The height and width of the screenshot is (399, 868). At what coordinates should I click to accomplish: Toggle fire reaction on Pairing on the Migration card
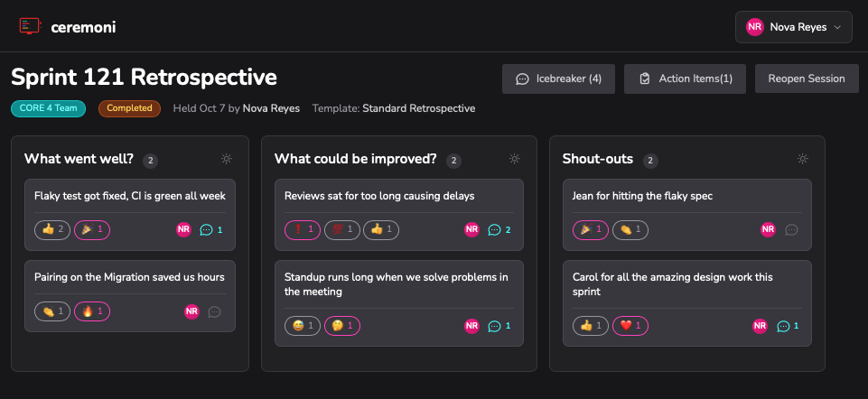pyautogui.click(x=92, y=311)
